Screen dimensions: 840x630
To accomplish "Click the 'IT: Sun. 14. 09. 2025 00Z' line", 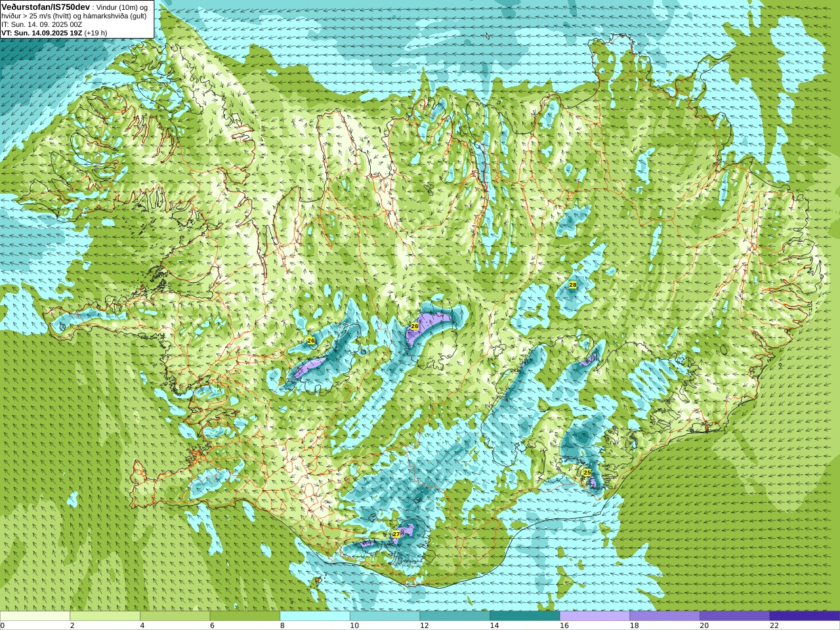I will (41, 24).
